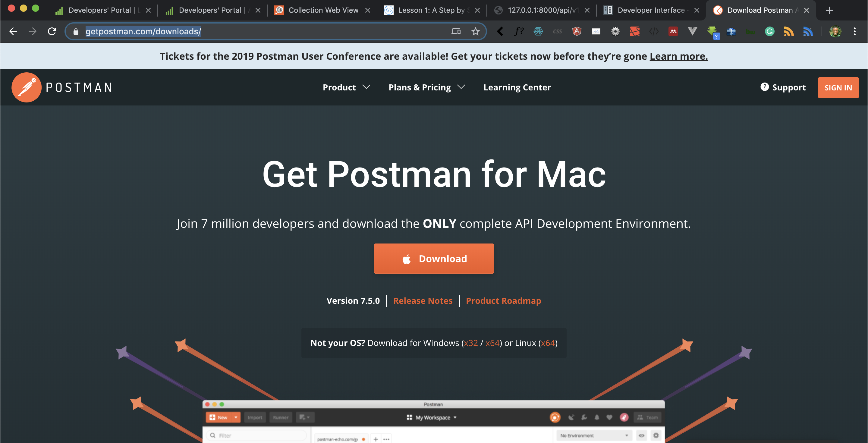
Task: Follow the Learn more conference link
Action: (x=679, y=56)
